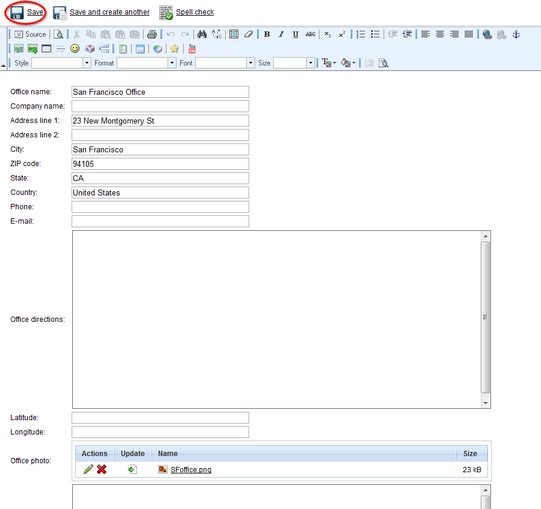Click the Justify block icon

(469, 34)
